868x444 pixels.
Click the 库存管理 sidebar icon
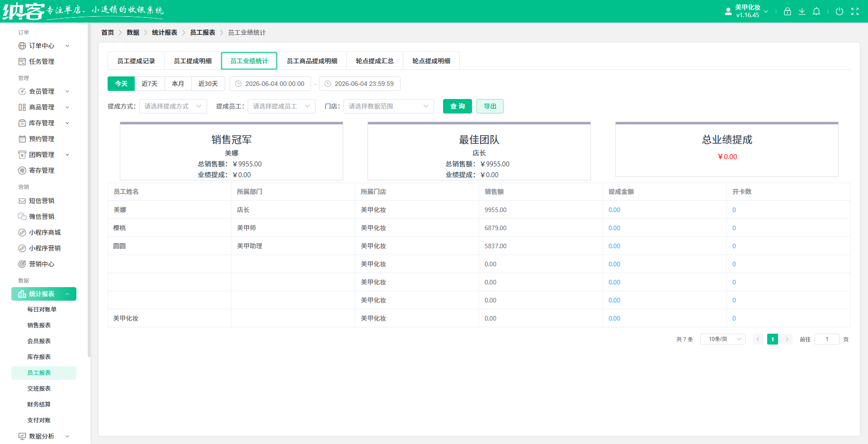22,123
